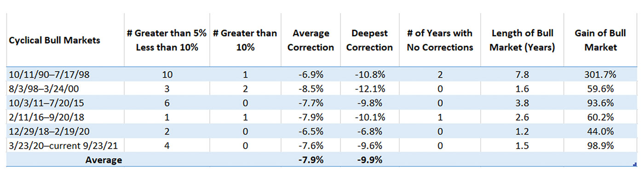
Task: Select the Average row label
Action: (x=103, y=160)
